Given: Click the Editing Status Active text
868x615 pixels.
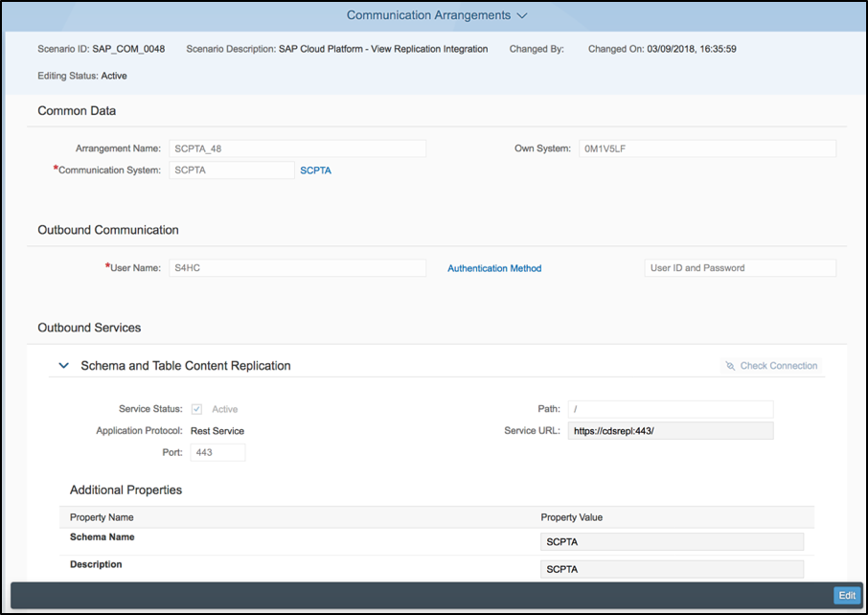Looking at the screenshot, I should point(82,76).
